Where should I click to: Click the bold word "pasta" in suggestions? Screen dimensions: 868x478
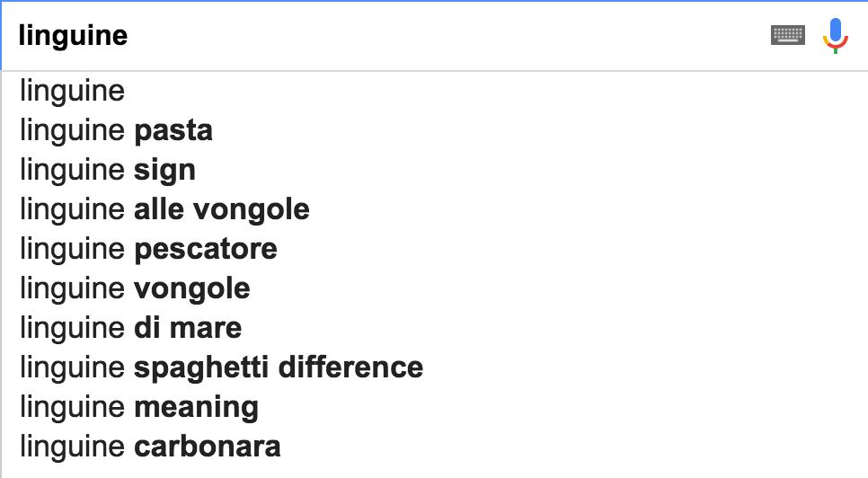tap(173, 130)
